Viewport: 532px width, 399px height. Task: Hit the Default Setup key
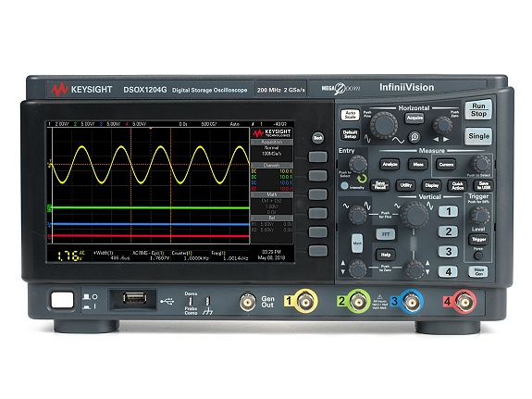pyautogui.click(x=350, y=134)
